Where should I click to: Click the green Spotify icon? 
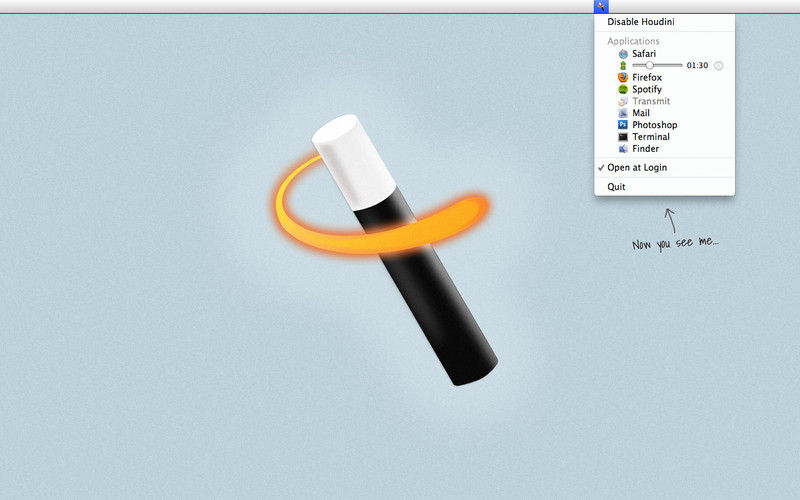pyautogui.click(x=623, y=89)
